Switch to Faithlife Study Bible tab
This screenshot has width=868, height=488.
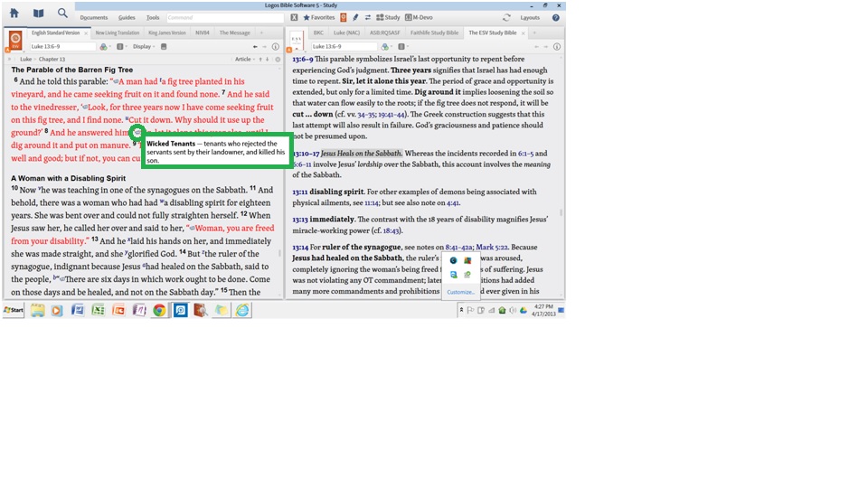point(435,33)
